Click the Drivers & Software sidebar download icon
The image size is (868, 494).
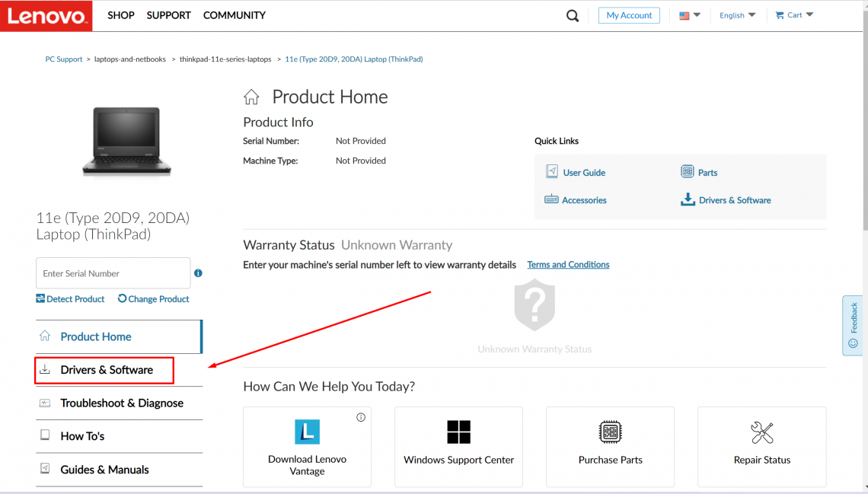45,369
